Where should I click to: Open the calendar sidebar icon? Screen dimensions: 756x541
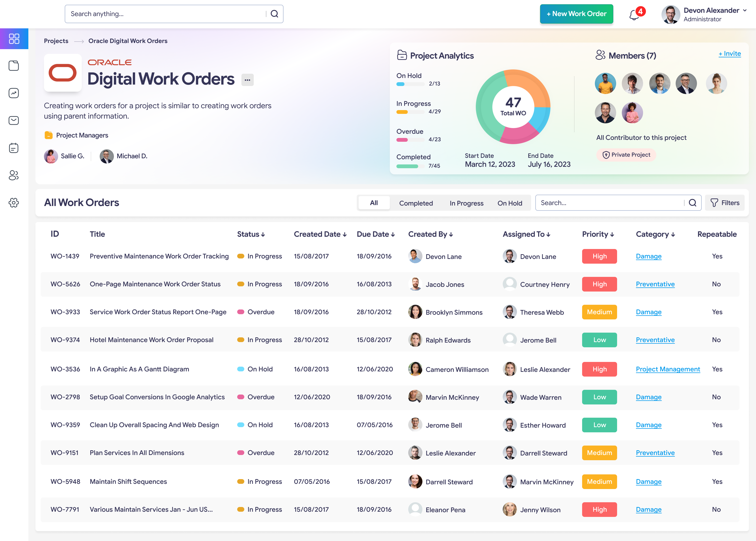(14, 148)
